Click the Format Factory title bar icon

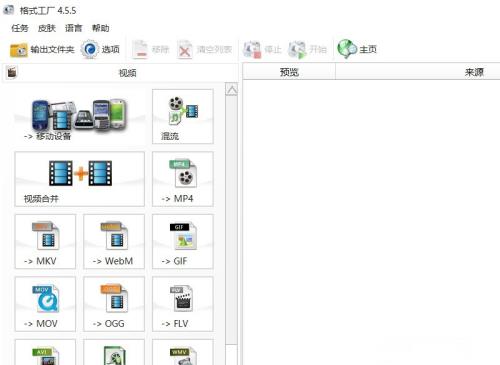[x=8, y=10]
